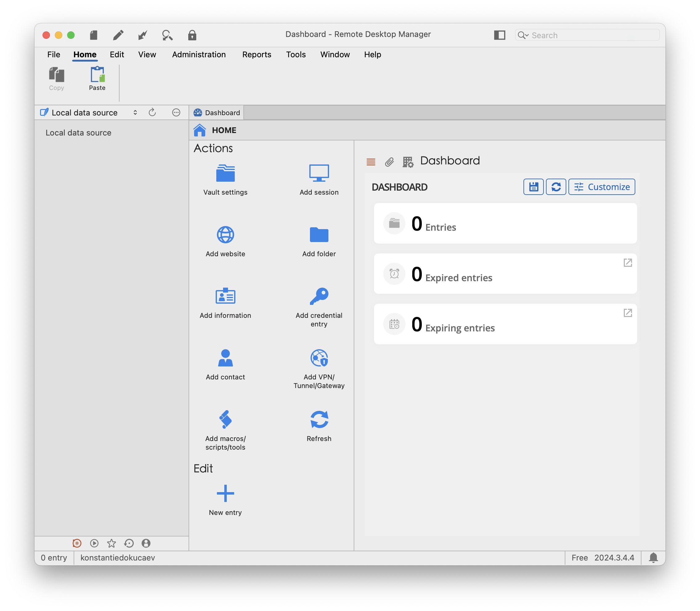700x611 pixels.
Task: Click the Add website globe icon
Action: [225, 235]
